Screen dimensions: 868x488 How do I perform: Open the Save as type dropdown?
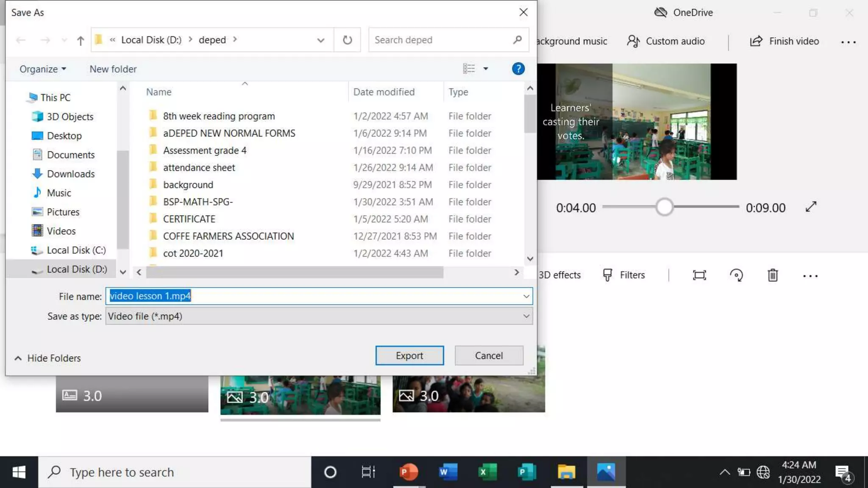pos(526,316)
